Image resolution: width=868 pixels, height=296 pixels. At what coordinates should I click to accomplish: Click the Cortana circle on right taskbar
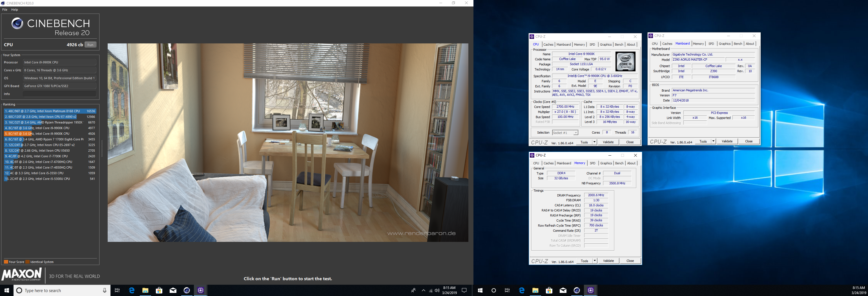pos(494,290)
